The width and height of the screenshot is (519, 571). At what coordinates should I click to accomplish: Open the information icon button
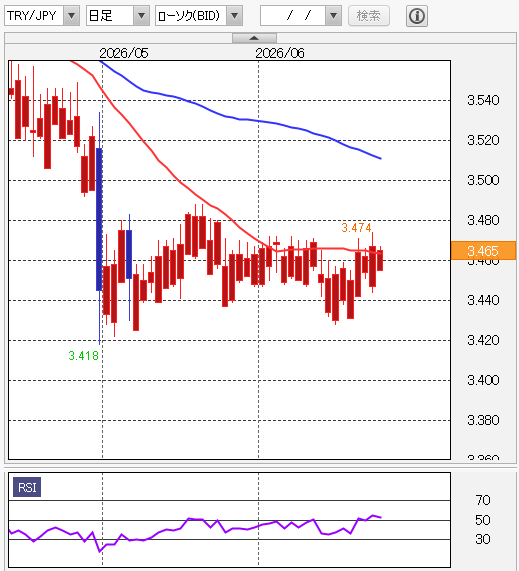click(x=417, y=16)
